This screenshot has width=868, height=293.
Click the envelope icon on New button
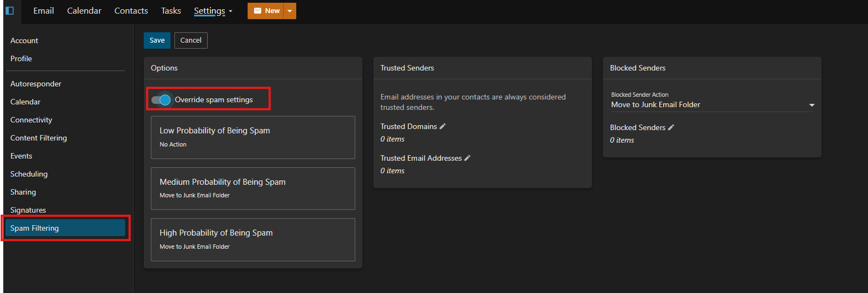tap(257, 11)
